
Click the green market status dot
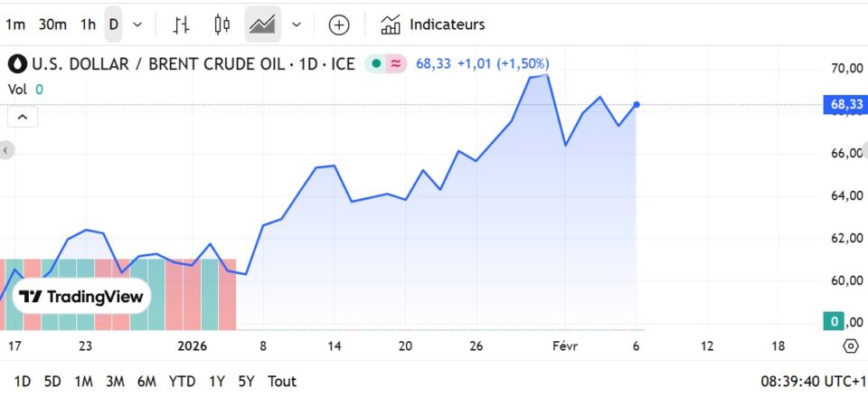point(376,64)
